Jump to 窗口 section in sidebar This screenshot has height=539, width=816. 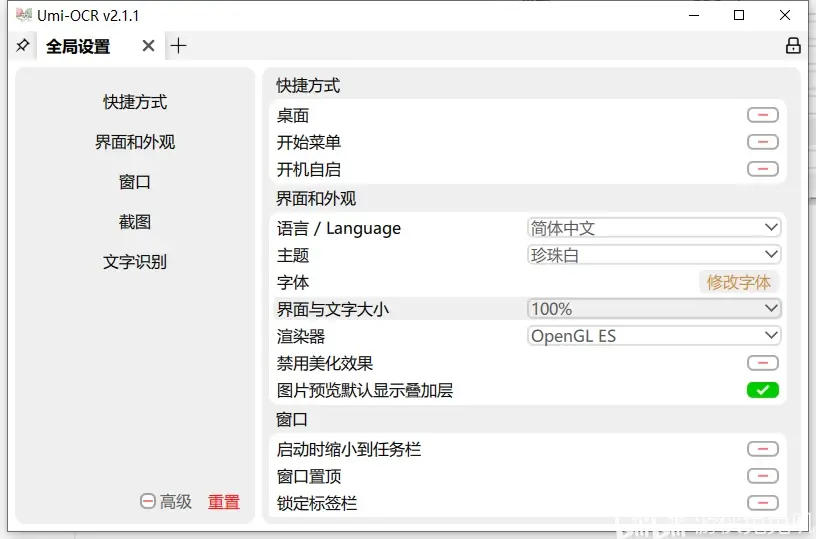click(135, 182)
